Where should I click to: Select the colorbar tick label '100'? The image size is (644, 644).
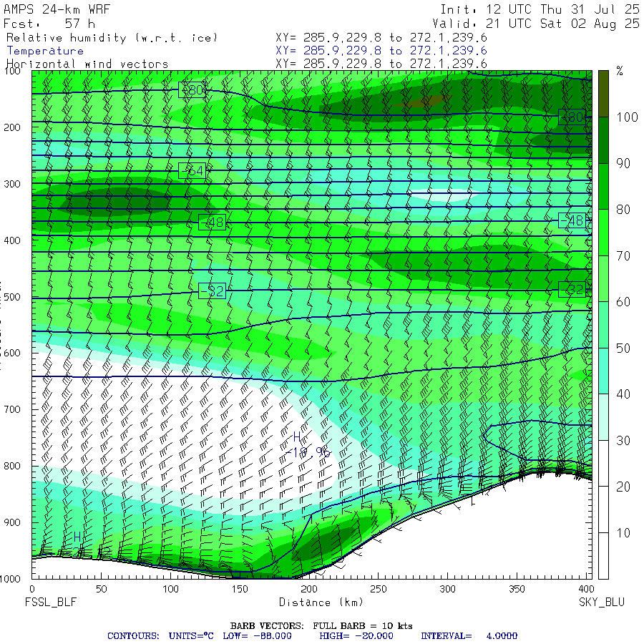coord(627,117)
